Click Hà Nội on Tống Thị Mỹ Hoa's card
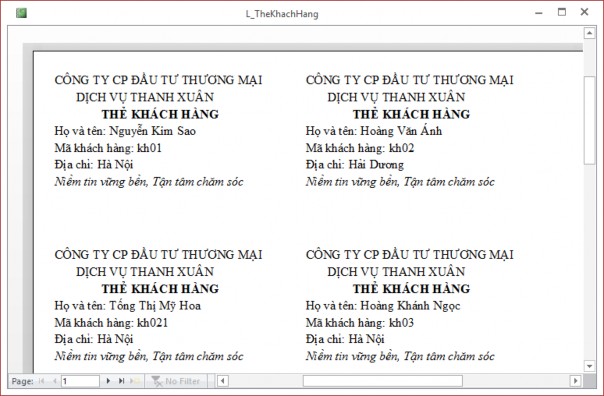This screenshot has height=396, width=604. pos(115,339)
